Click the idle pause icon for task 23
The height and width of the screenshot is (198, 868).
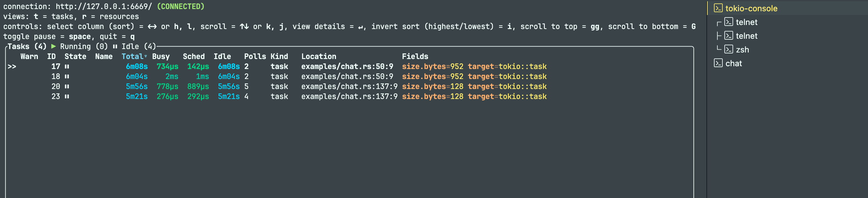coord(67,97)
